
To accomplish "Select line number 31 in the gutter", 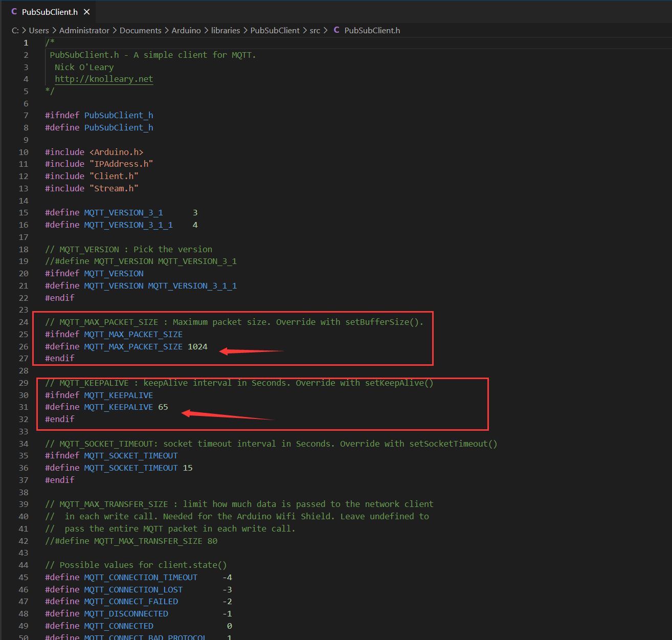I will [x=24, y=407].
